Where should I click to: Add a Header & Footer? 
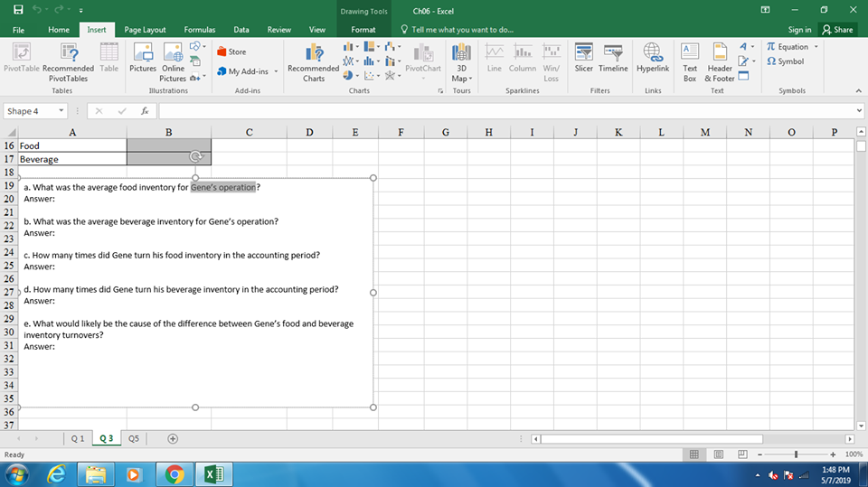pyautogui.click(x=719, y=62)
